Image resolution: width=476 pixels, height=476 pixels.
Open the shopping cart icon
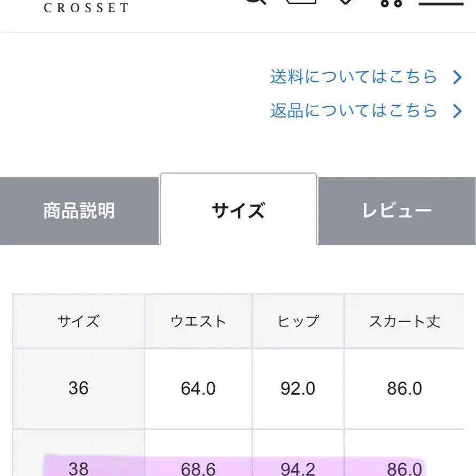[391, 3]
